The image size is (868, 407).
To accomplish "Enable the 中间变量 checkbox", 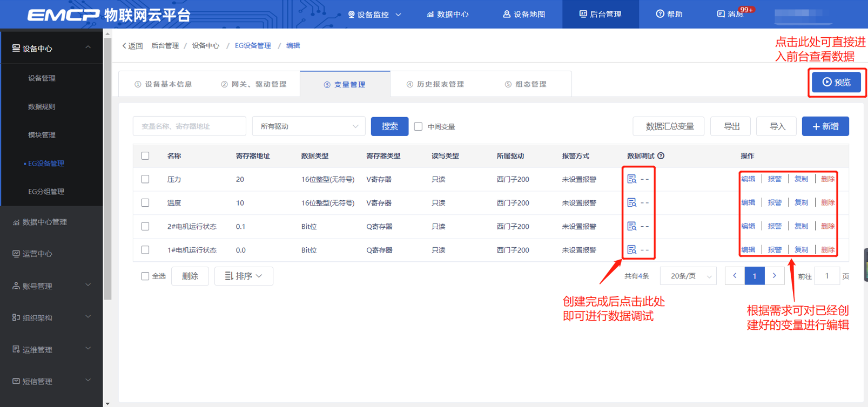I will 418,126.
